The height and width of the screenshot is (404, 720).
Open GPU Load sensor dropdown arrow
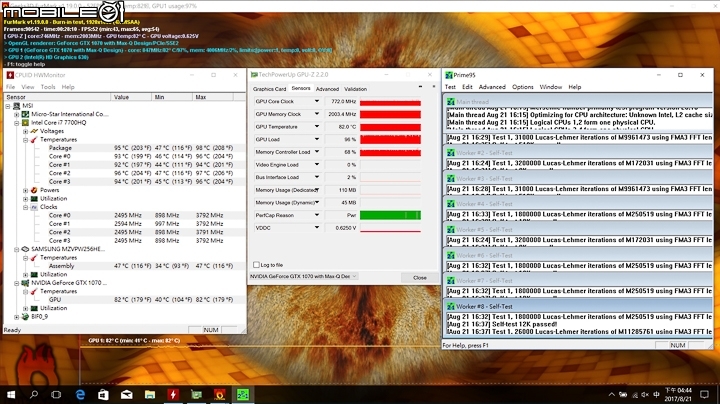(316, 140)
